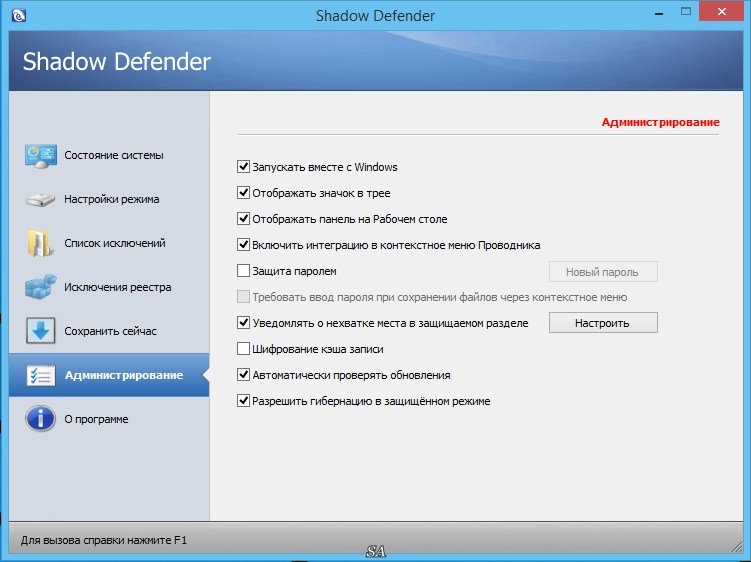Click the Администрирование checklist icon
This screenshot has width=751, height=562.
[x=41, y=375]
